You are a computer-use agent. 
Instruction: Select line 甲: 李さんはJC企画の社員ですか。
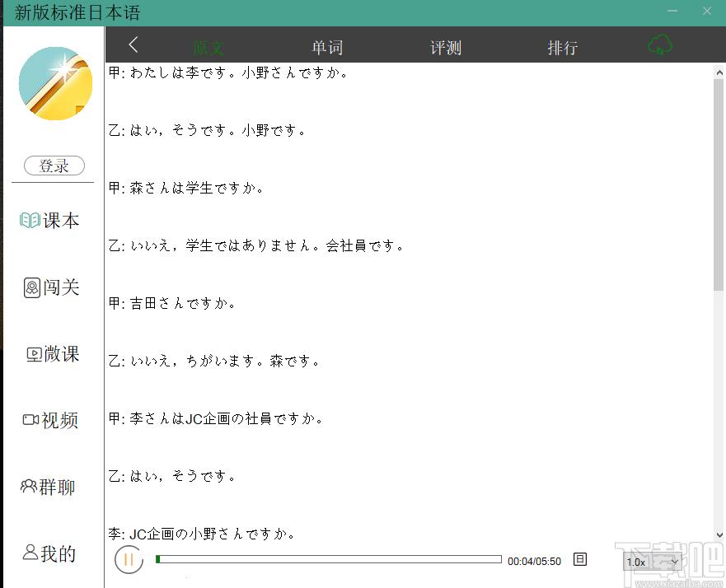tap(216, 418)
